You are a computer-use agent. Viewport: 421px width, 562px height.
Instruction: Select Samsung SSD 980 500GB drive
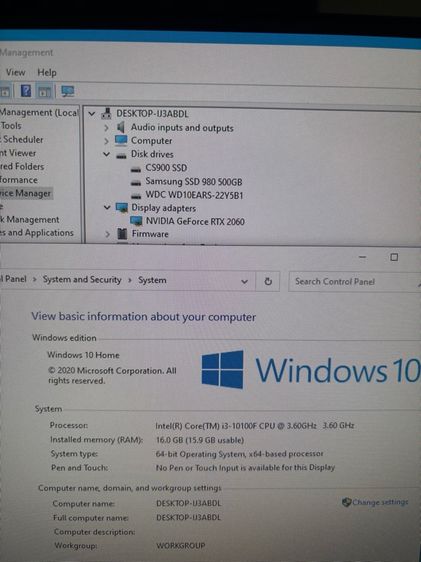coord(194,182)
